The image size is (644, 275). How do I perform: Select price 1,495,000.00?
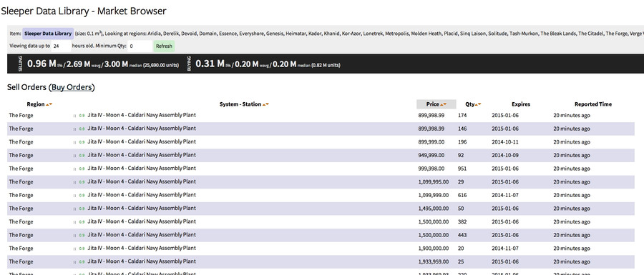[x=434, y=208]
